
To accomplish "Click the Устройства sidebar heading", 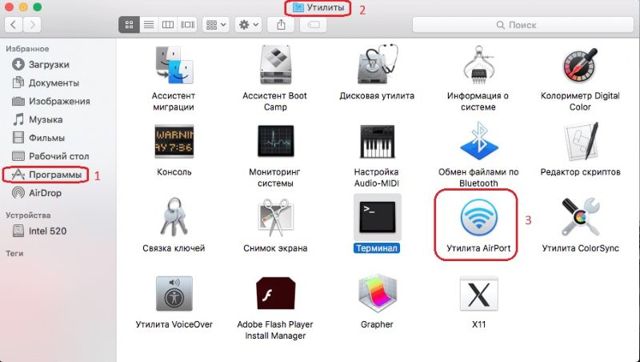I will pos(28,215).
